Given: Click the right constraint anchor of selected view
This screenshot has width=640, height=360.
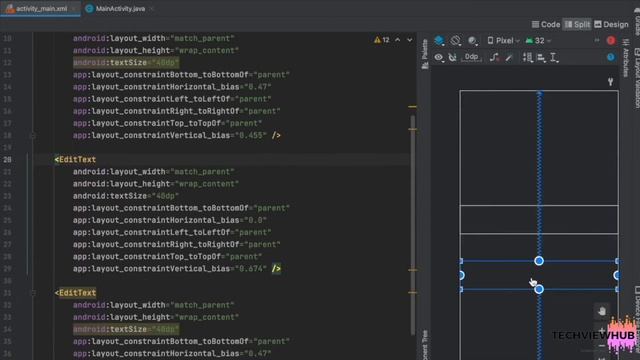Looking at the screenshot, I should [x=616, y=276].
